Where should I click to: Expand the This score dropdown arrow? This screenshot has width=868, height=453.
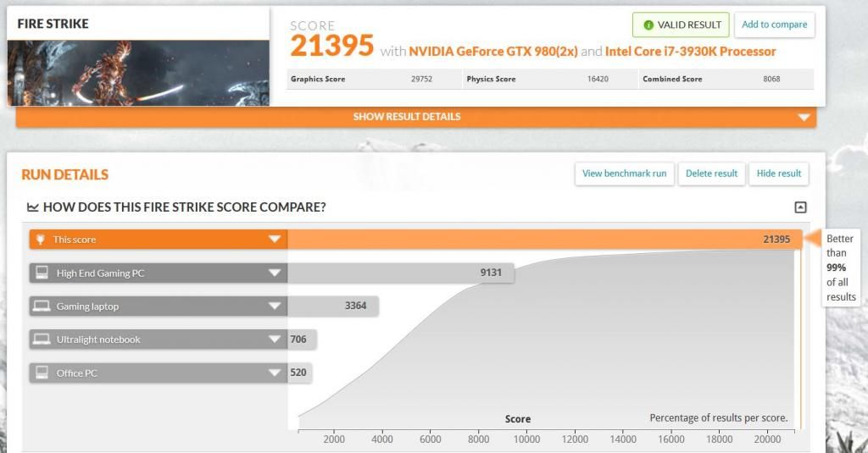[275, 239]
